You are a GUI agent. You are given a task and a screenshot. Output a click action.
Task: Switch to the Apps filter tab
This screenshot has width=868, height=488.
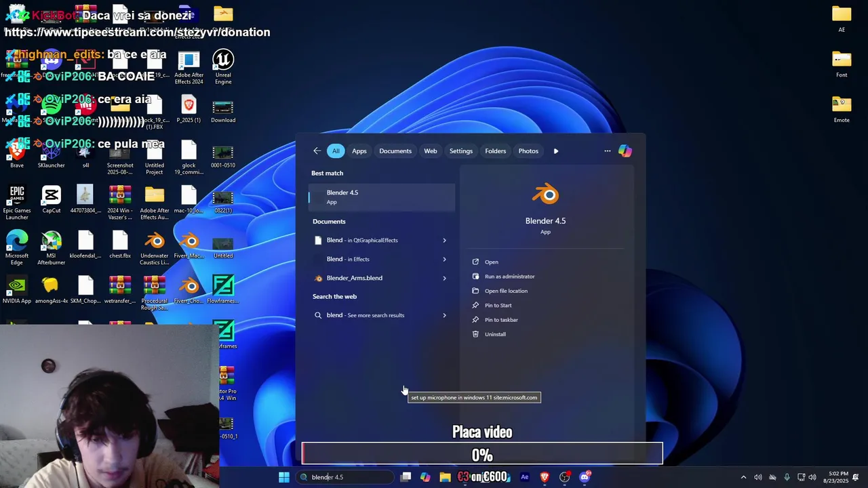click(x=359, y=151)
